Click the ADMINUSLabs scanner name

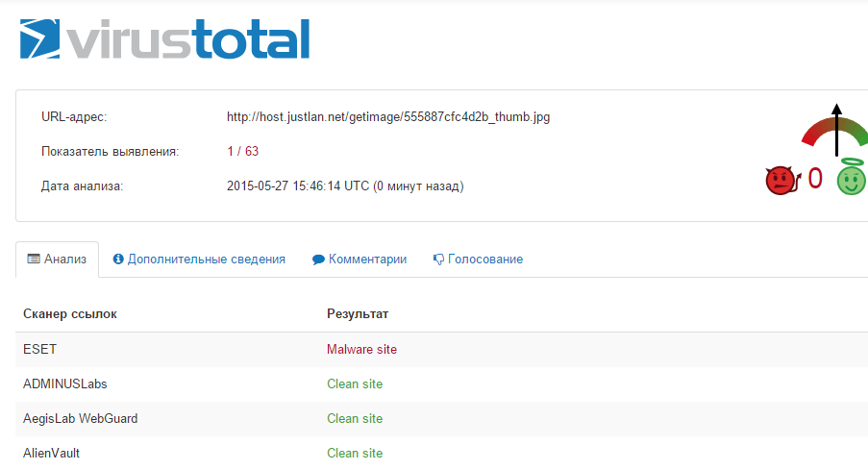tap(64, 383)
